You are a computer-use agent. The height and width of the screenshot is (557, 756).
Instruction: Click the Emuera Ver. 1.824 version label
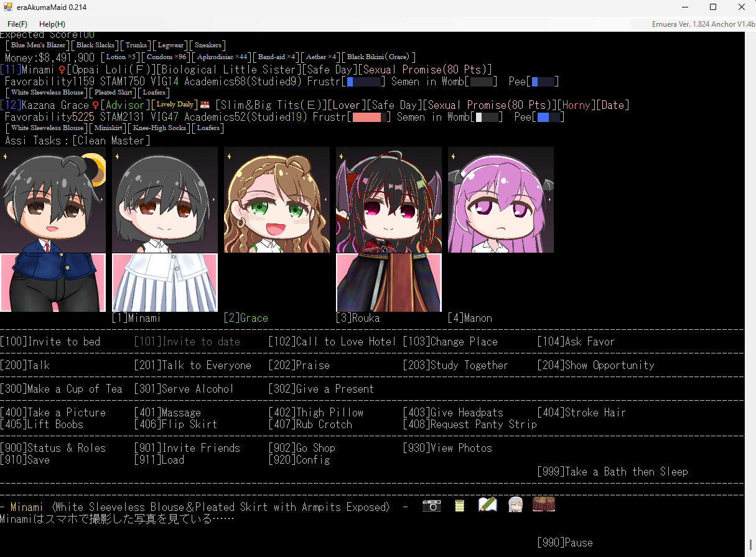tap(703, 24)
